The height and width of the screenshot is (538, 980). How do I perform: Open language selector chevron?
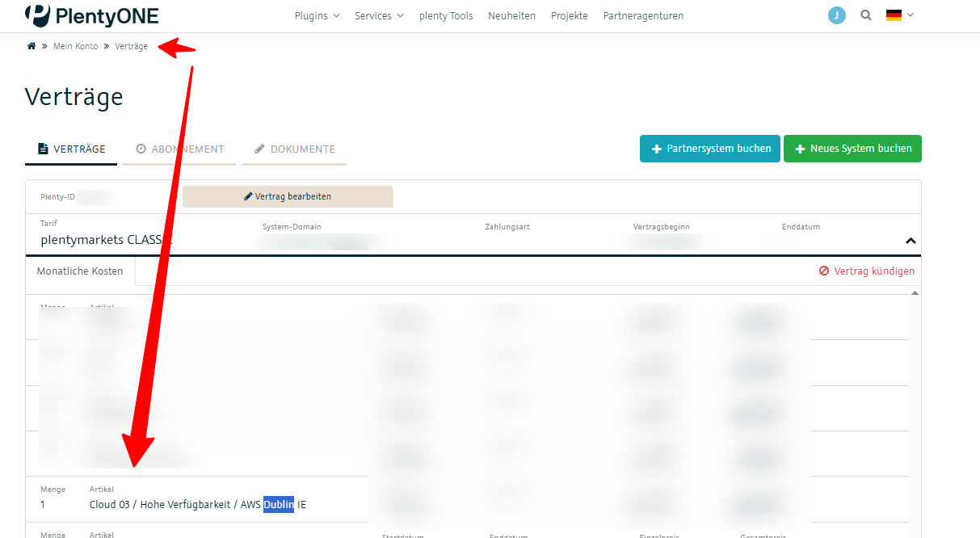coord(911,15)
